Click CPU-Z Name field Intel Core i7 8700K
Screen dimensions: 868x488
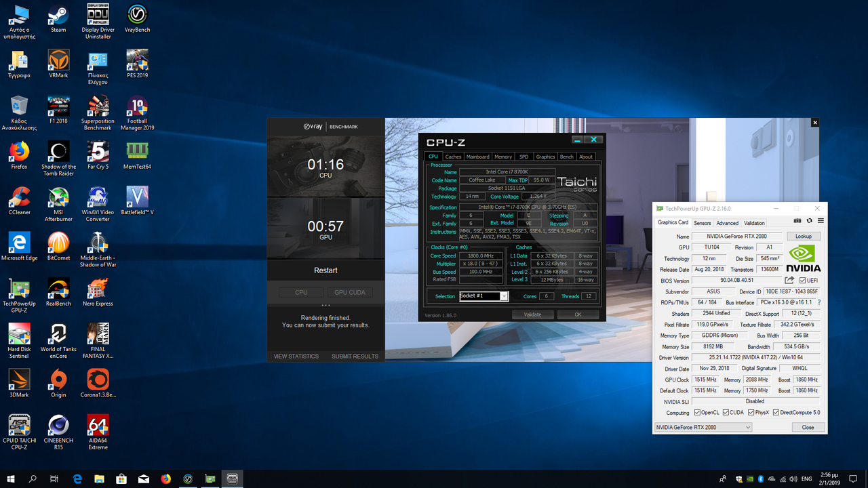(507, 172)
